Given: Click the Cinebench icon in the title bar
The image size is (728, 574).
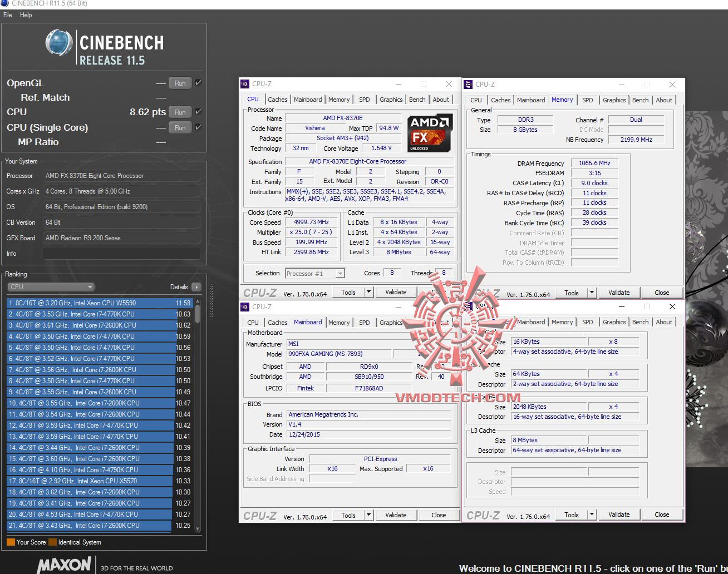Looking at the screenshot, I should point(4,3).
